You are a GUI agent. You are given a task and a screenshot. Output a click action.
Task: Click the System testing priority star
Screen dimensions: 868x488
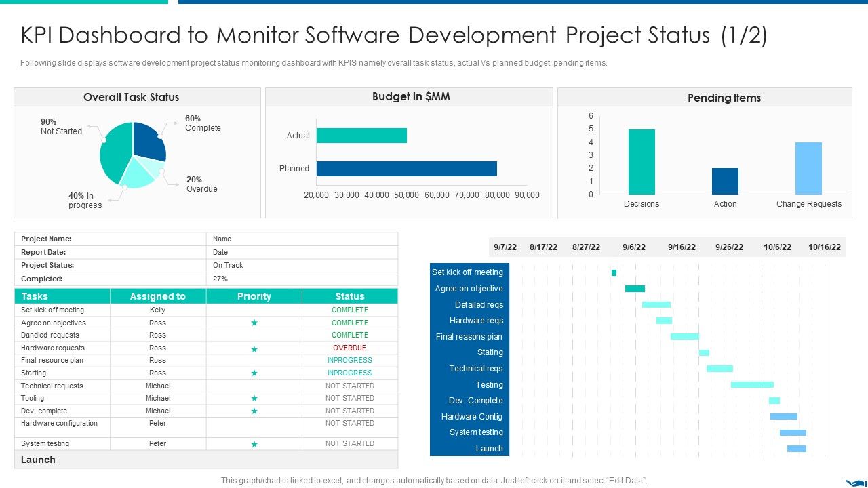pos(254,443)
